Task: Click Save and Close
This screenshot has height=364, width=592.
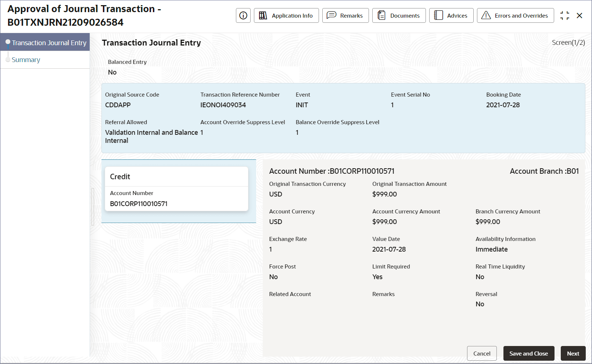Action: [x=528, y=353]
